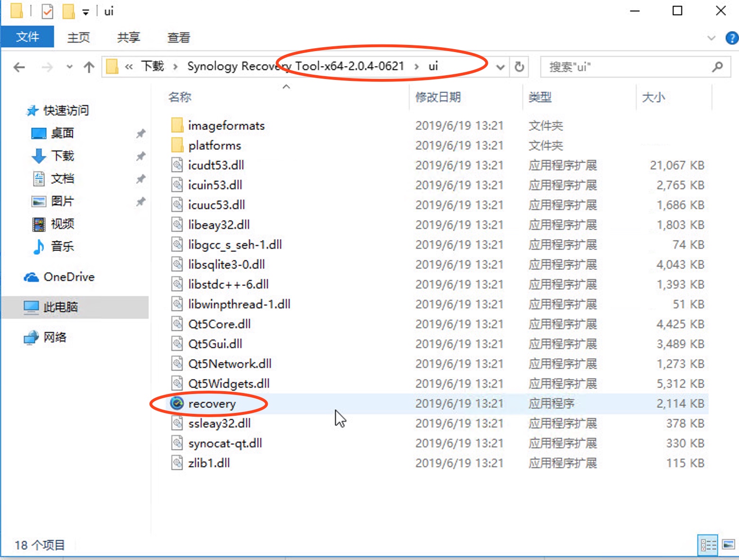This screenshot has width=739, height=560.
Task: Open 文档 in quick access sidebar
Action: pyautogui.click(x=62, y=179)
